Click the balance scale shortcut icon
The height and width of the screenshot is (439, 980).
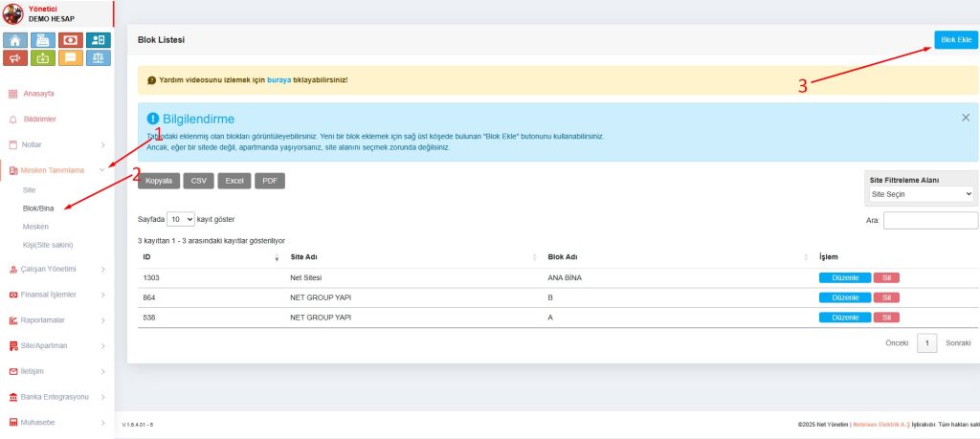coord(98,59)
